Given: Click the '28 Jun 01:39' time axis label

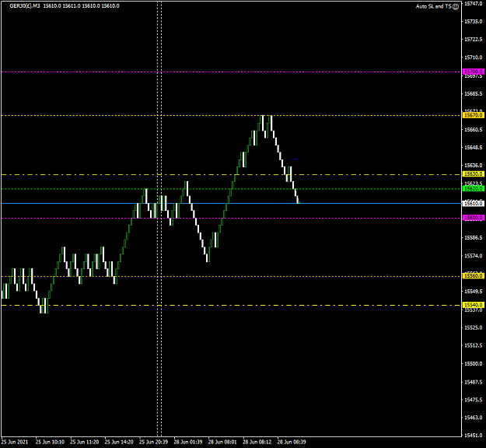Looking at the screenshot, I should coord(187,442).
